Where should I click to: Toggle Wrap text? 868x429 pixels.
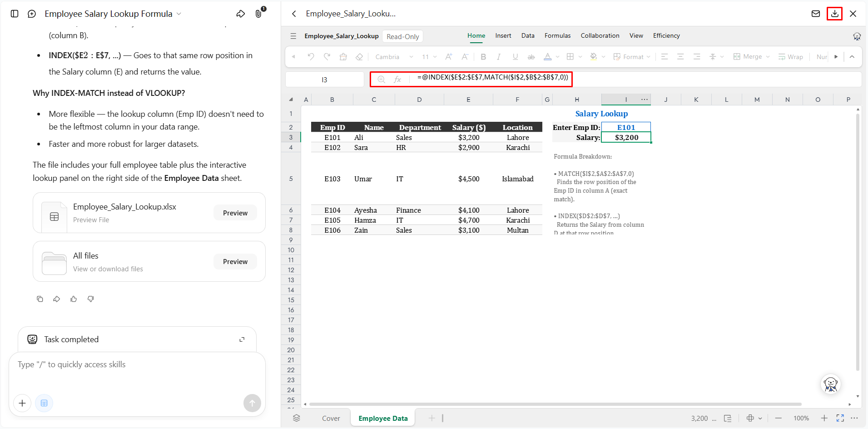tap(790, 57)
